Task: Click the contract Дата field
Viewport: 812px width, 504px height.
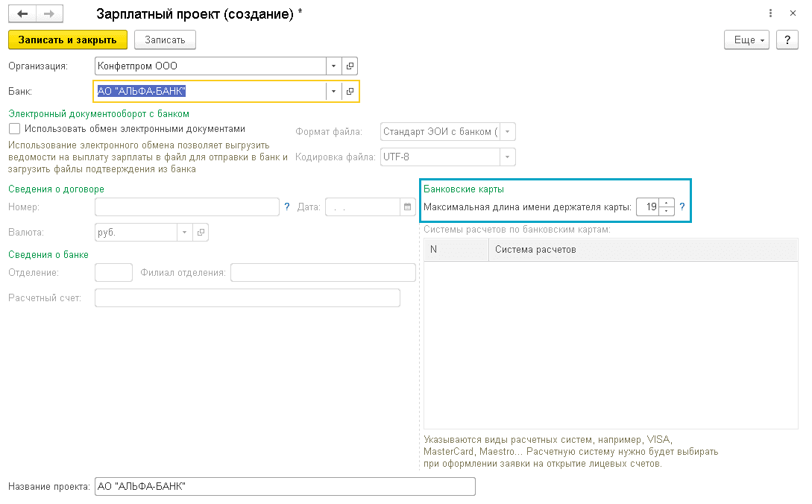Action: [362, 207]
